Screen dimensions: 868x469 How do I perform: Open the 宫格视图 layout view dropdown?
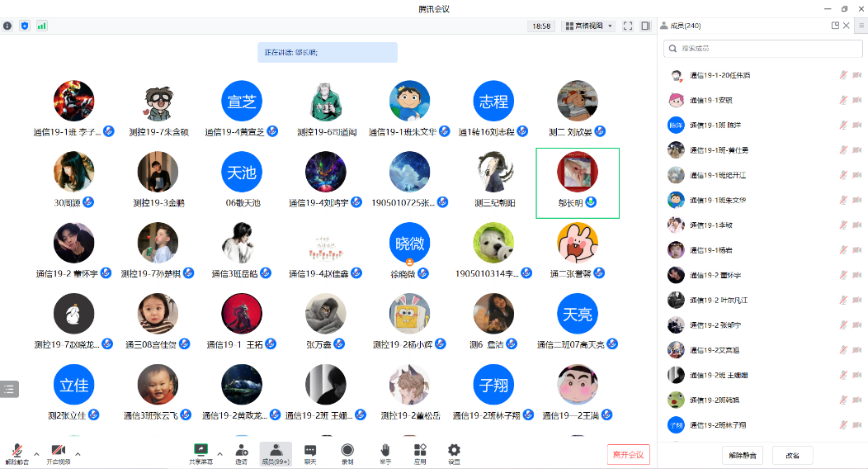[587, 26]
